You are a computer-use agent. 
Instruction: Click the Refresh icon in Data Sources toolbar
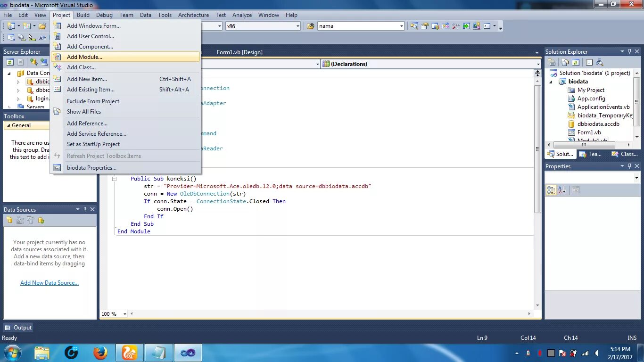point(41,220)
